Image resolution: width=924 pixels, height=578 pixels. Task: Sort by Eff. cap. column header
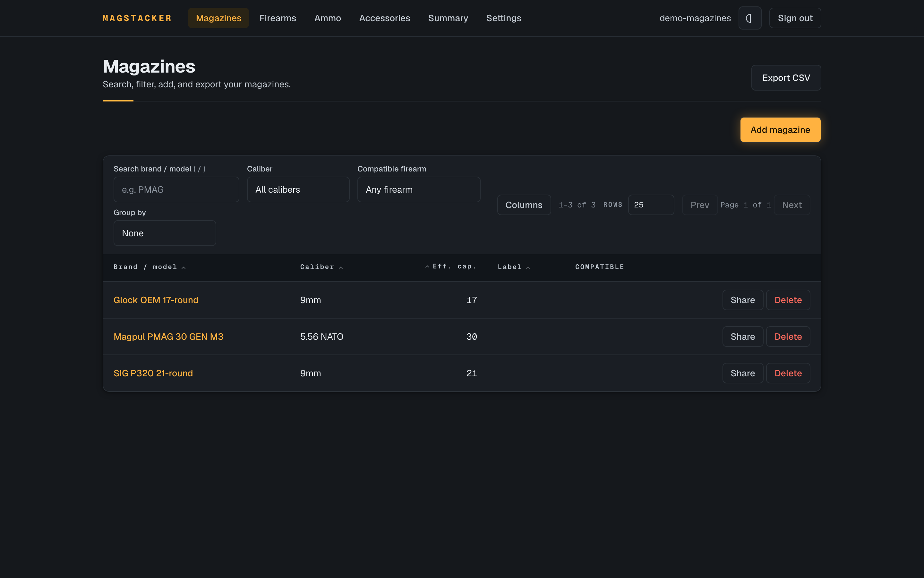[450, 267]
